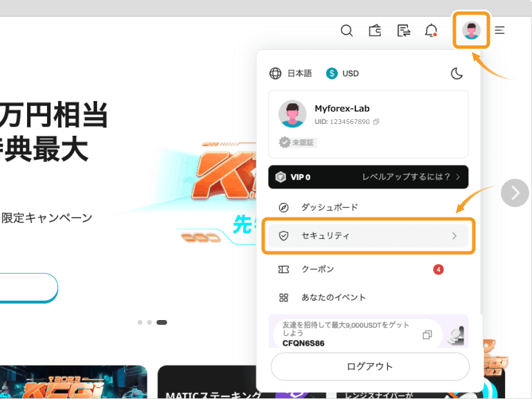Image resolution: width=532 pixels, height=399 pixels.
Task: Copy the UID number icon
Action: coord(376,122)
